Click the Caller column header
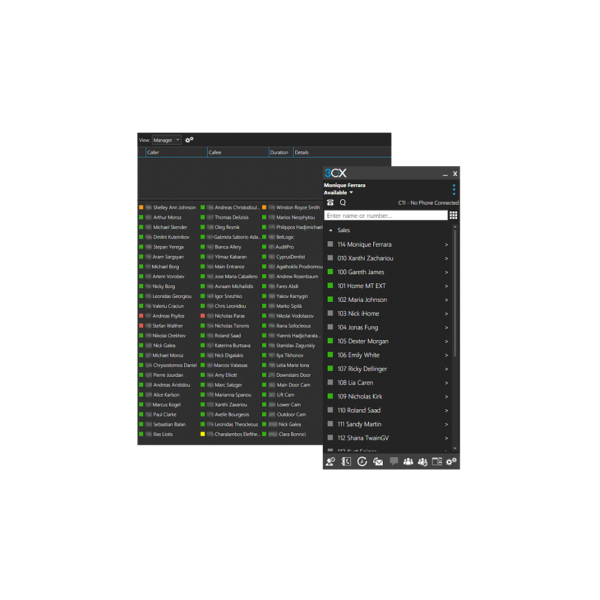The width and height of the screenshot is (600, 600). 176,152
